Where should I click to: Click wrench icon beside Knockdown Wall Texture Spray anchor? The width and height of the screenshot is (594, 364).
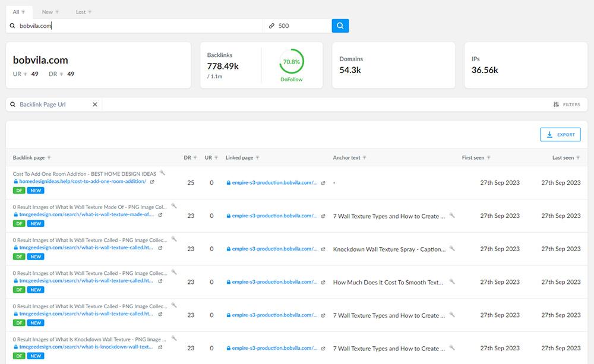click(x=452, y=248)
